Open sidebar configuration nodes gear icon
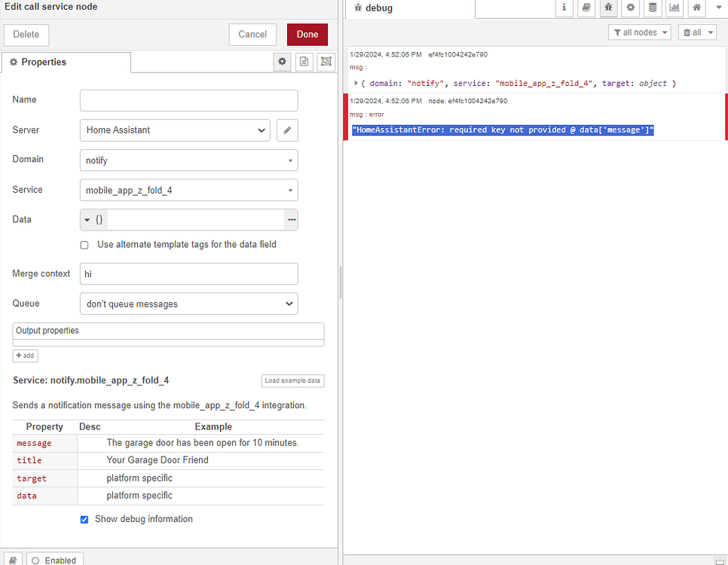 pyautogui.click(x=631, y=8)
